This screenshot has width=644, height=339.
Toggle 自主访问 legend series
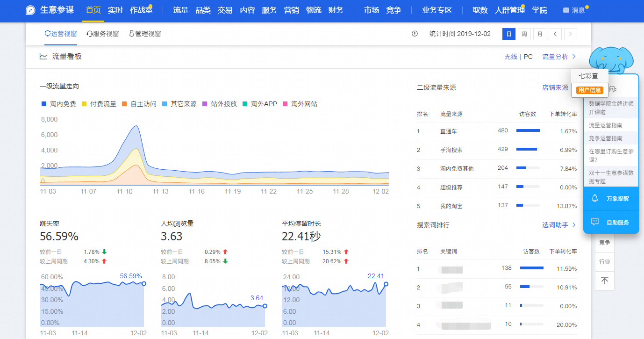coord(139,104)
